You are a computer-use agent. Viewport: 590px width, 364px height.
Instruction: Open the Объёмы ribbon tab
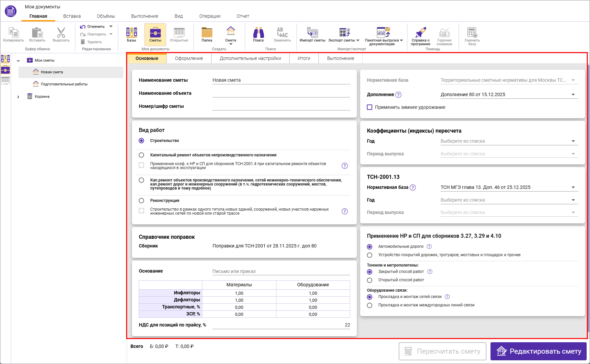pos(106,16)
